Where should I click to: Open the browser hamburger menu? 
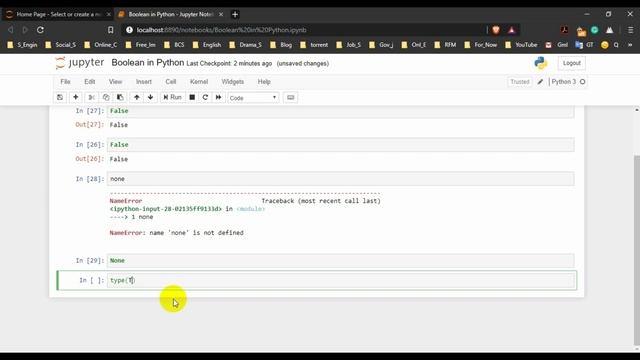point(631,30)
